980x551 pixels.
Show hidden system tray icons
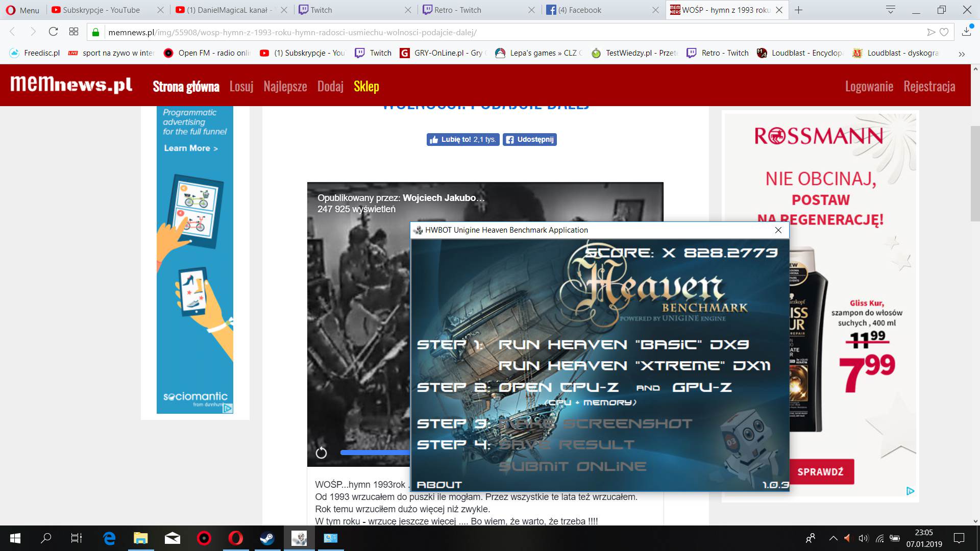(833, 538)
